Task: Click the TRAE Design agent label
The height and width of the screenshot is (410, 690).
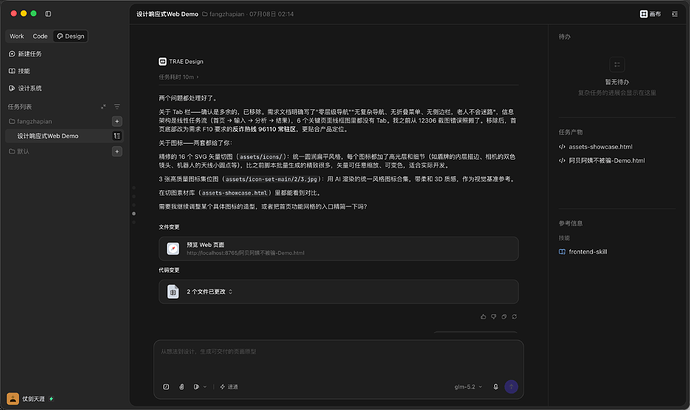Action: (181, 62)
